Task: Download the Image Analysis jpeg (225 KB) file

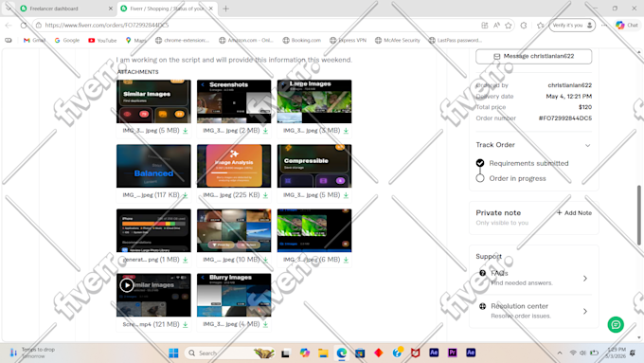Action: tap(266, 195)
